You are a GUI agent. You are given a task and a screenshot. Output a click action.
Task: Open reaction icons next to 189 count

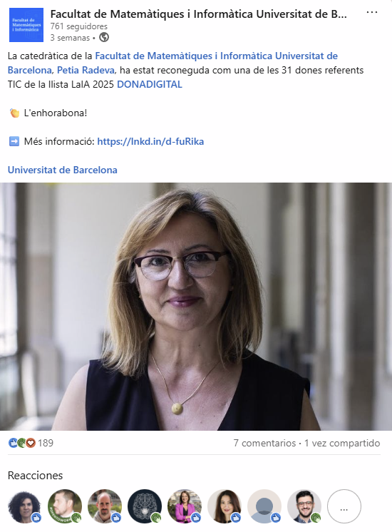pyautogui.click(x=21, y=443)
